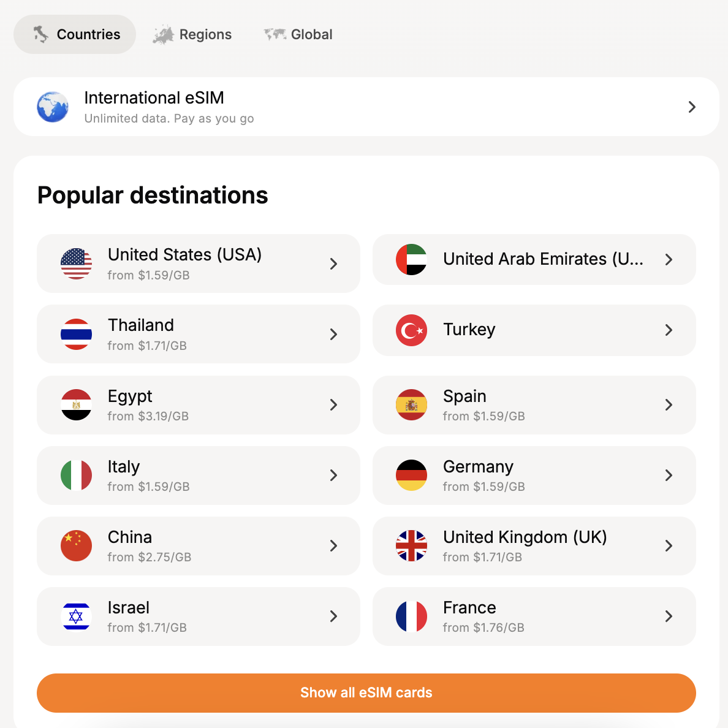
Task: Click the Israel flag icon
Action: (x=76, y=616)
